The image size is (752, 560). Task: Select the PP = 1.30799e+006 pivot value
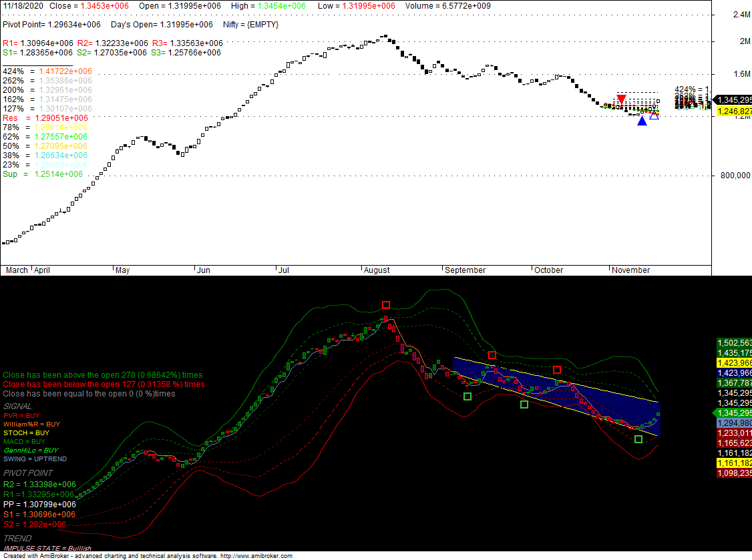pyautogui.click(x=39, y=505)
